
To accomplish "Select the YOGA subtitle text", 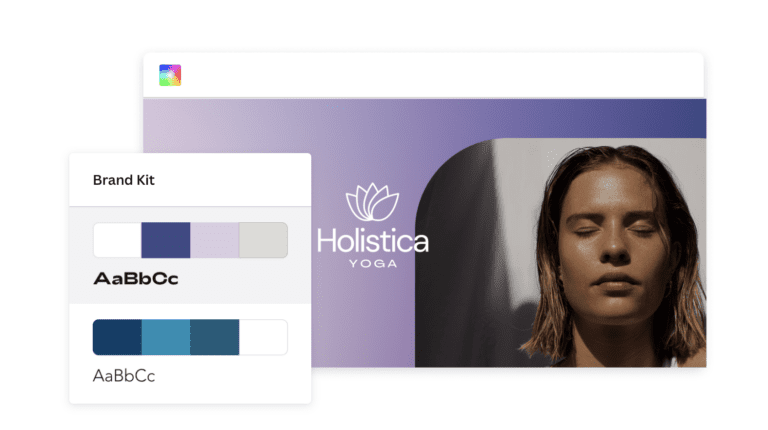I will pos(373,263).
